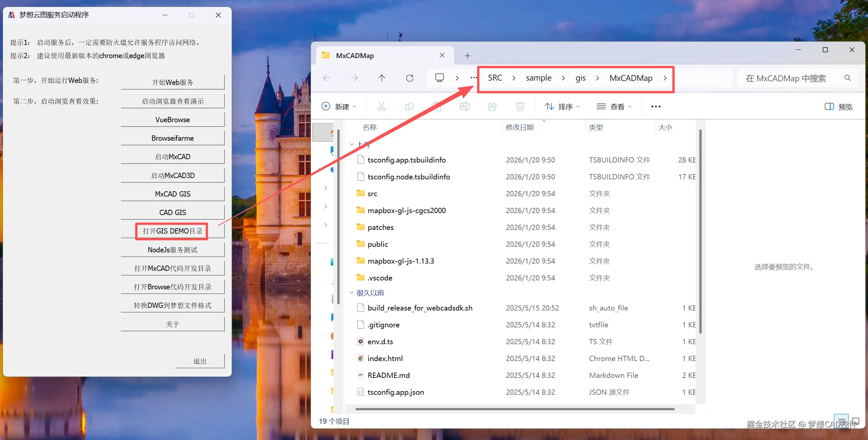Open the 新建 dropdown menu
The height and width of the screenshot is (440, 868).
coord(339,107)
